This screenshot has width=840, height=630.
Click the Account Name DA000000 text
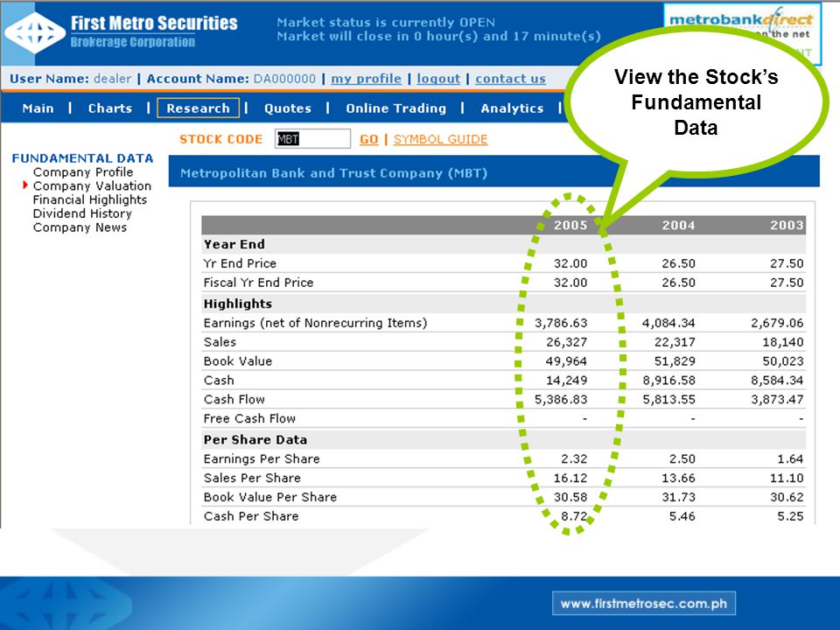pos(231,79)
